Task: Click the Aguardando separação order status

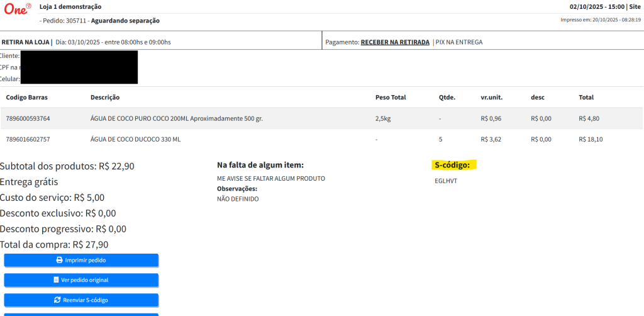Action: click(x=125, y=21)
